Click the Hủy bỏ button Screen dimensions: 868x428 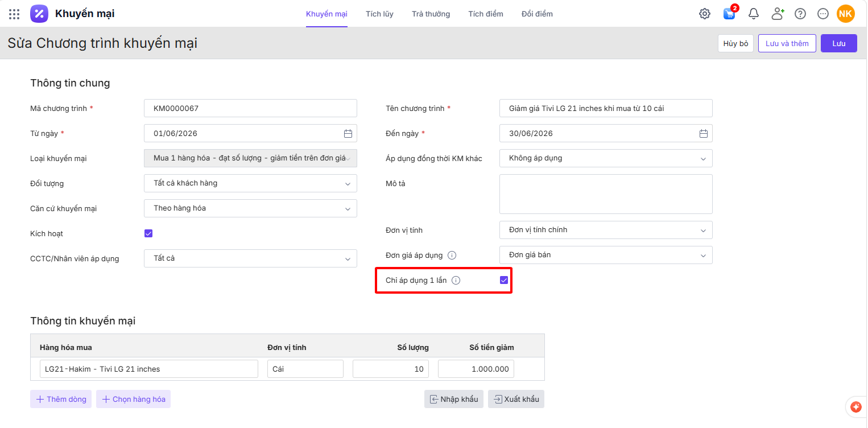pos(736,43)
